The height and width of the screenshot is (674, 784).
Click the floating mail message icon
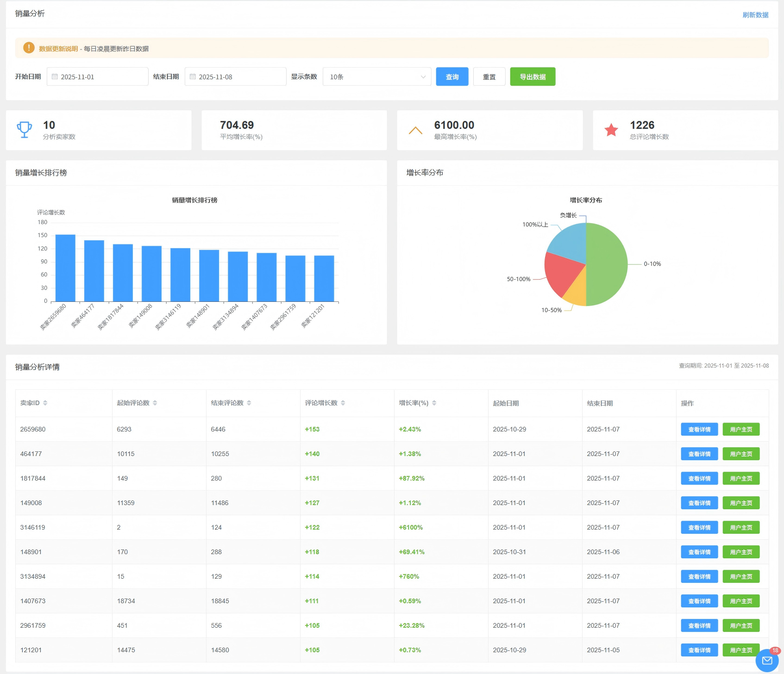click(767, 661)
